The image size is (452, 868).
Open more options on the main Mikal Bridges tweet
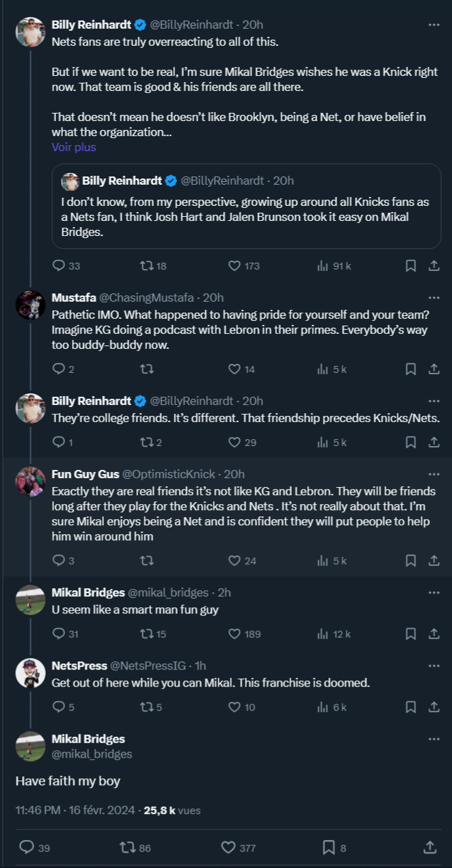point(434,739)
